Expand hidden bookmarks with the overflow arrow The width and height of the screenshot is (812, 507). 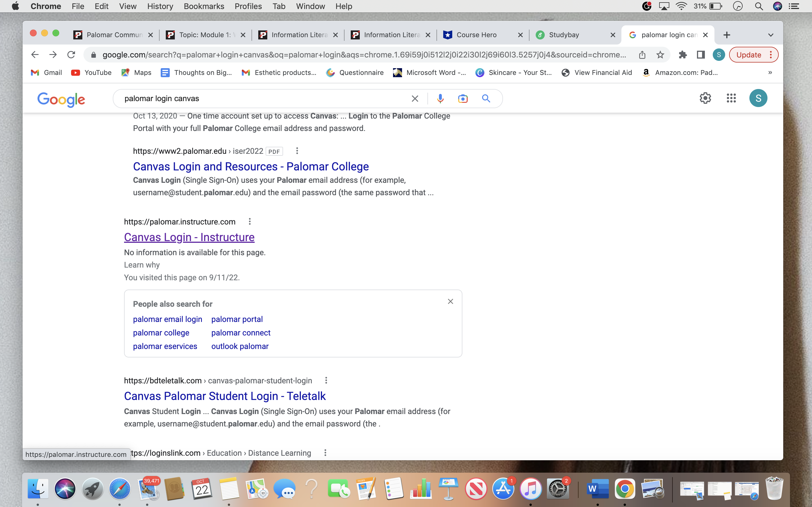coord(770,72)
